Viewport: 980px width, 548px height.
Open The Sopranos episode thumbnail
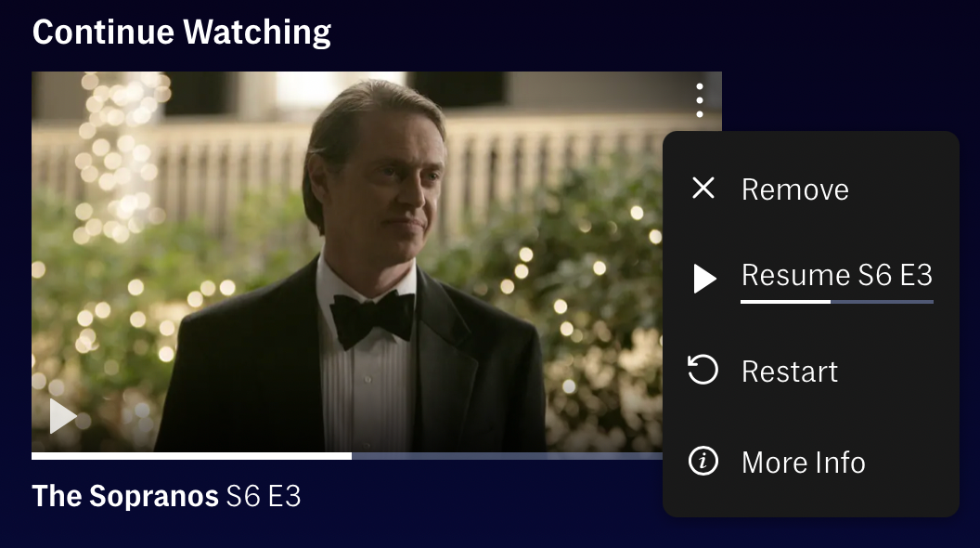[x=347, y=262]
